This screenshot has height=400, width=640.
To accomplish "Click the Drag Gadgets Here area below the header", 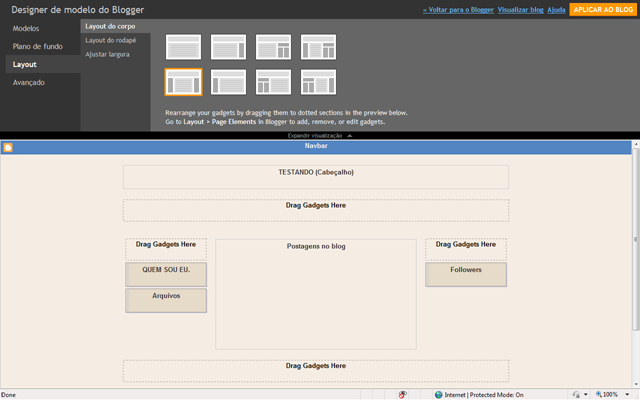I will 316,211.
